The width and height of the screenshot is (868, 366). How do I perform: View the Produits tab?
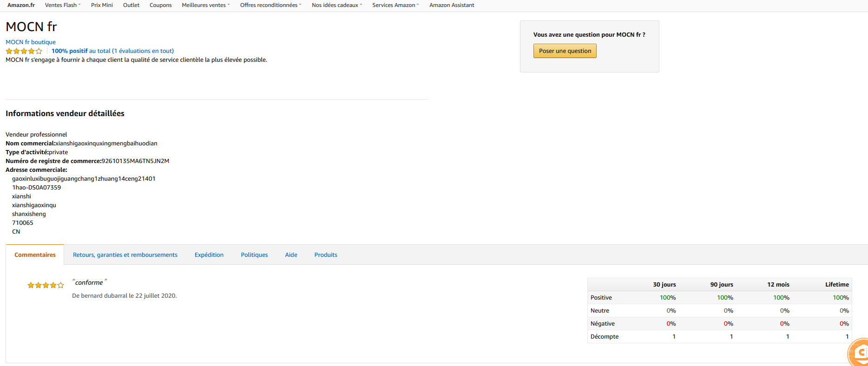pyautogui.click(x=326, y=255)
